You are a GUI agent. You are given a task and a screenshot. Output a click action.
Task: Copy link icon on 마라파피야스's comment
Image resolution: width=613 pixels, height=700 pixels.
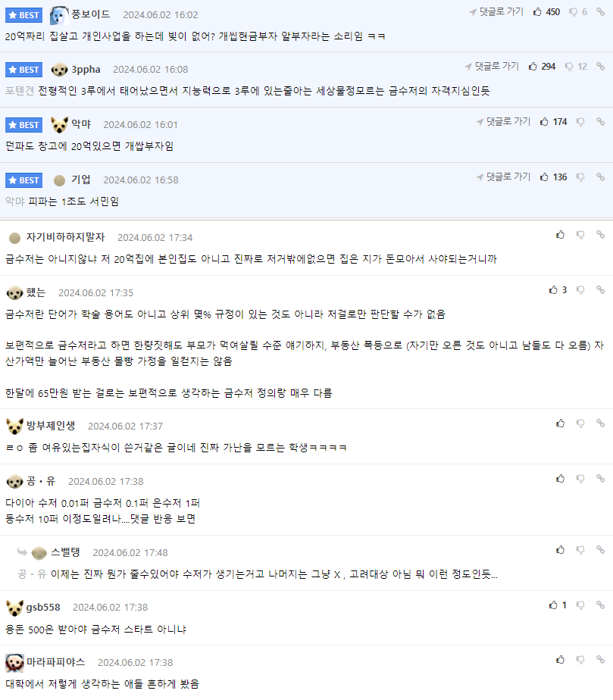pos(600,661)
